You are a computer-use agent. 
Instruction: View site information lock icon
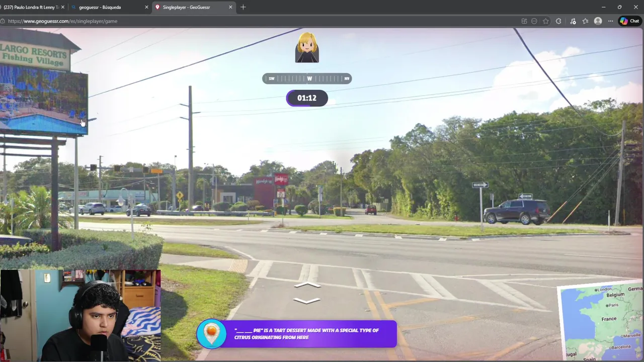(3, 21)
